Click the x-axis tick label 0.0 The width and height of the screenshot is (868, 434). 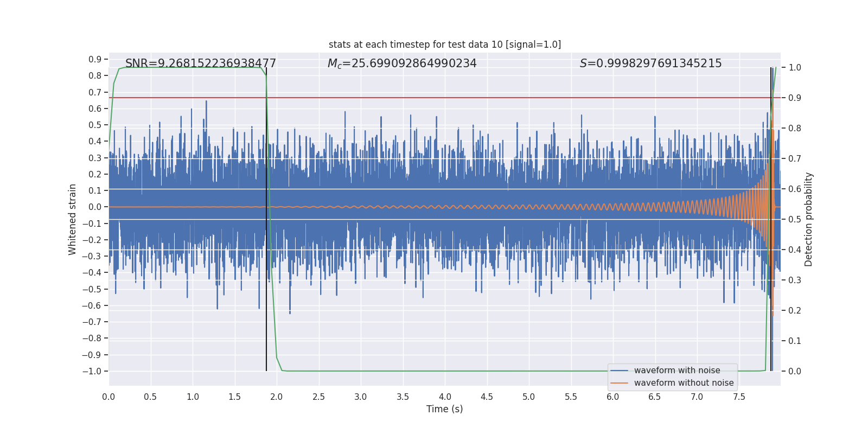click(108, 397)
